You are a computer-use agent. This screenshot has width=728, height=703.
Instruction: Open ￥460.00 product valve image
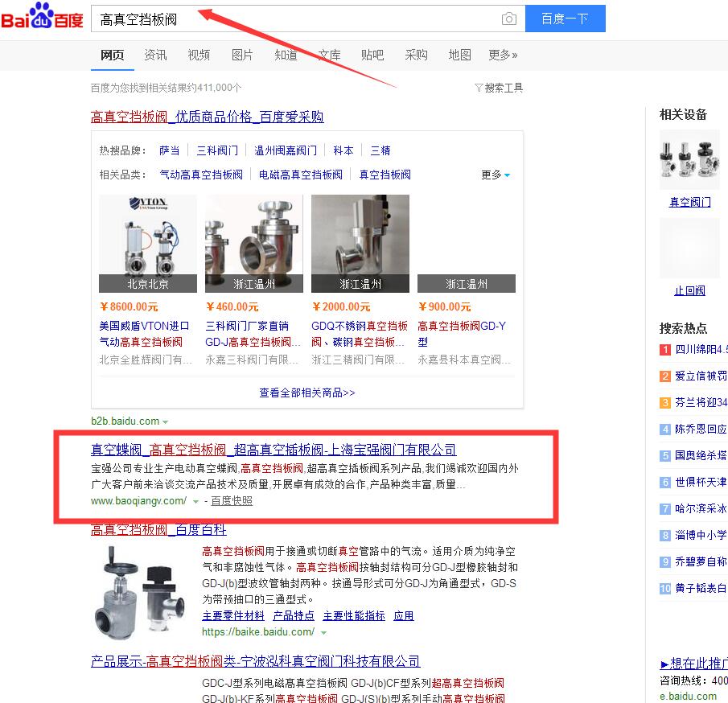click(x=254, y=243)
